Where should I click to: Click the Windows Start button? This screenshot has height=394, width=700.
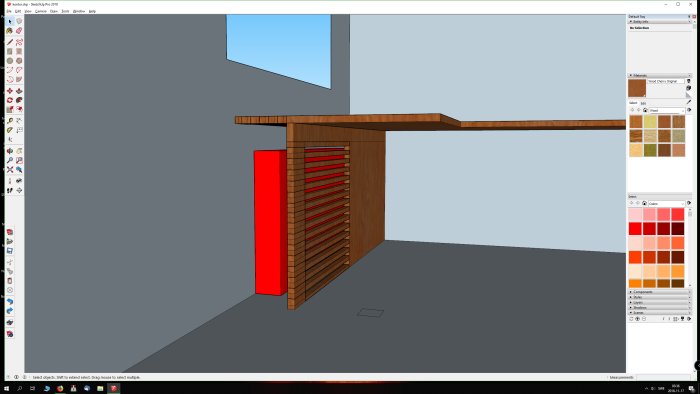point(6,388)
